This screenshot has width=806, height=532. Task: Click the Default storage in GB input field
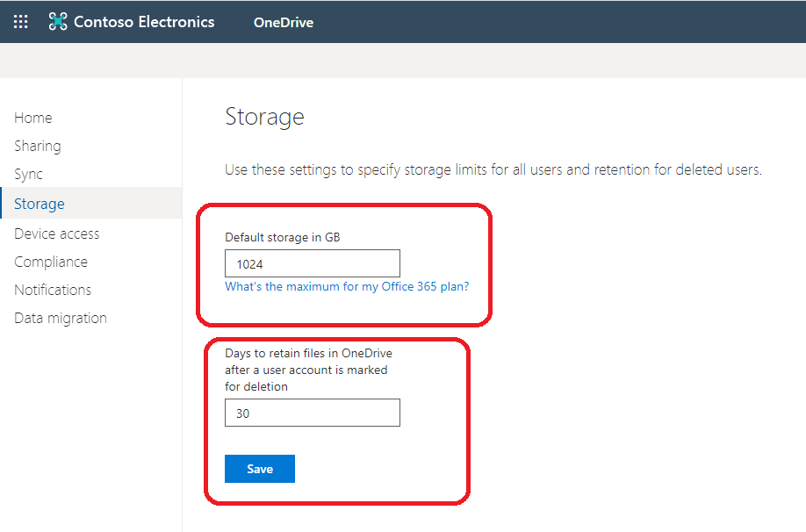coord(312,262)
